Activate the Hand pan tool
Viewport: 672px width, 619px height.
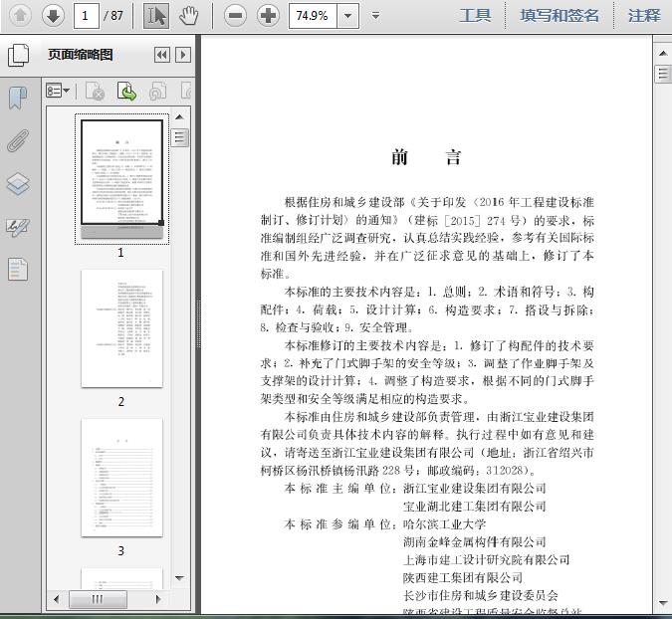point(188,15)
